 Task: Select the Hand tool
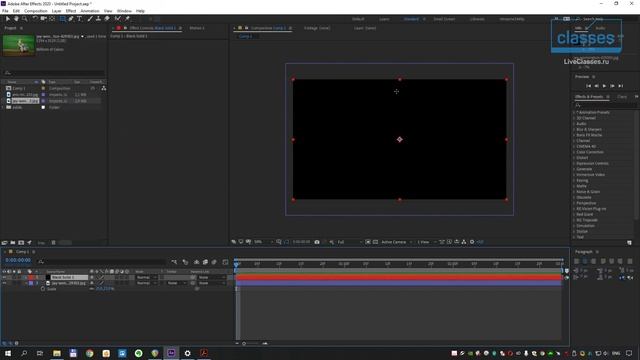click(16, 19)
